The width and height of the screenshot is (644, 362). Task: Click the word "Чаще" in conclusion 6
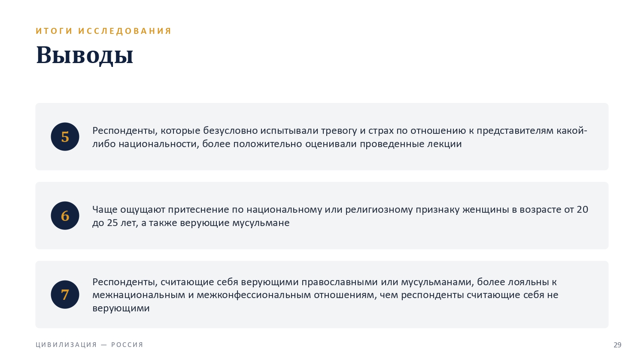click(x=105, y=210)
